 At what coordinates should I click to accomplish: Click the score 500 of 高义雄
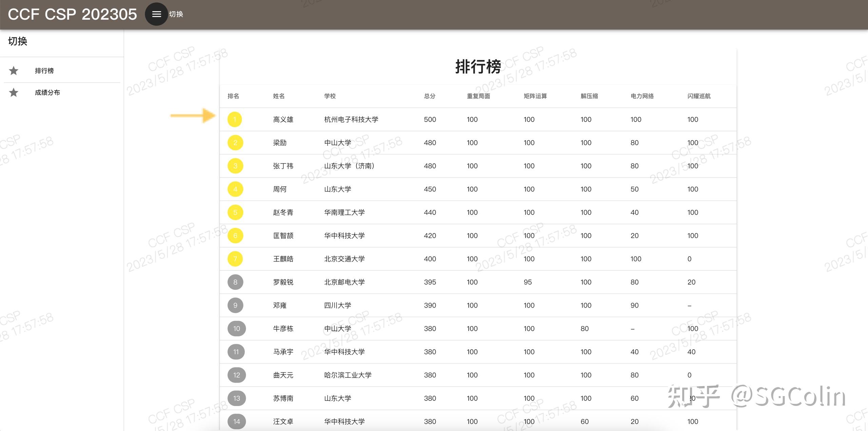[429, 119]
